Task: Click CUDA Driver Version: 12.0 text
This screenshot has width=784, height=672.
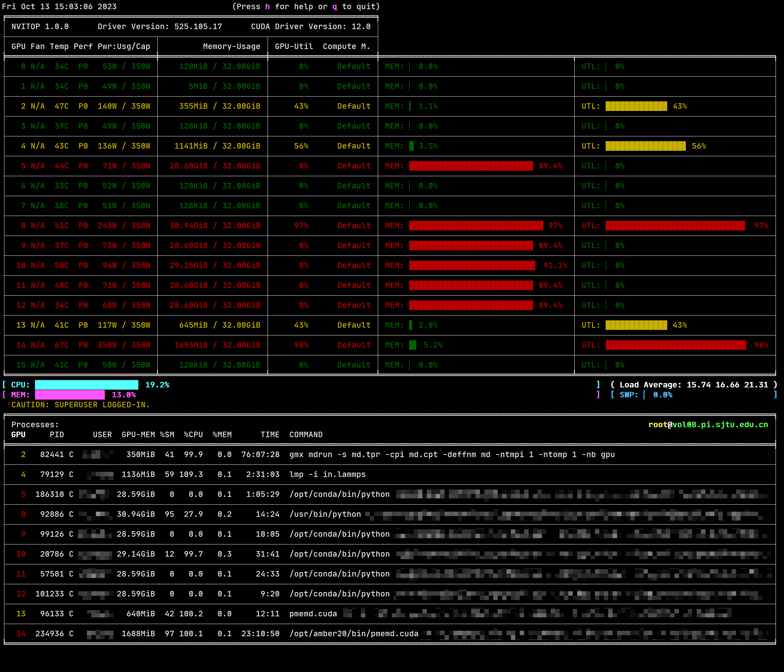Action: (x=311, y=27)
